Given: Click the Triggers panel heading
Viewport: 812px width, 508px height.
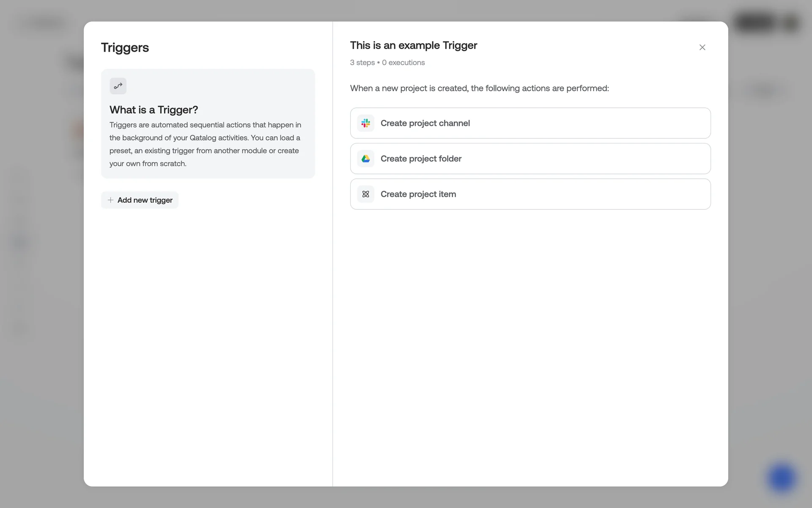Looking at the screenshot, I should [x=125, y=47].
